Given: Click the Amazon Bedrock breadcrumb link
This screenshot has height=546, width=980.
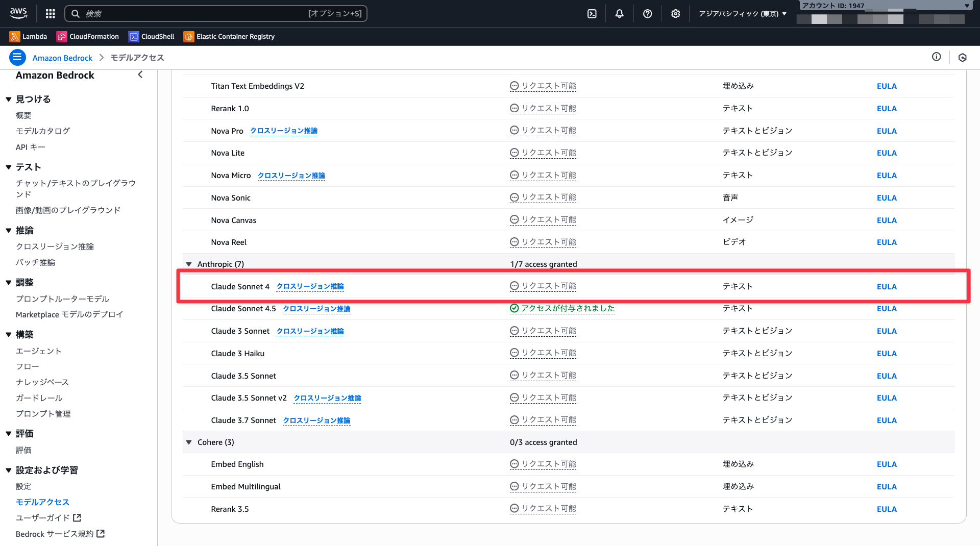Looking at the screenshot, I should (x=62, y=58).
